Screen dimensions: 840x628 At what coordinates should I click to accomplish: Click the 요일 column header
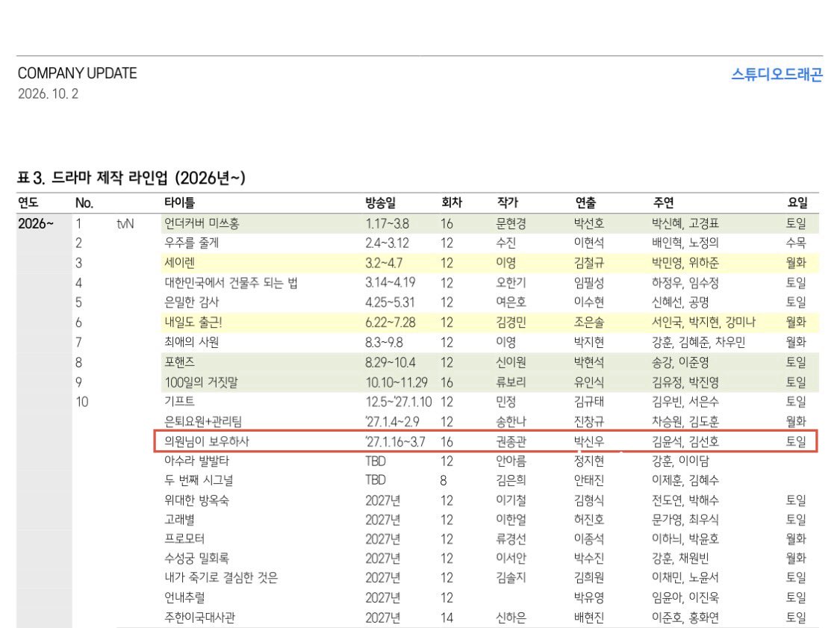tap(797, 202)
